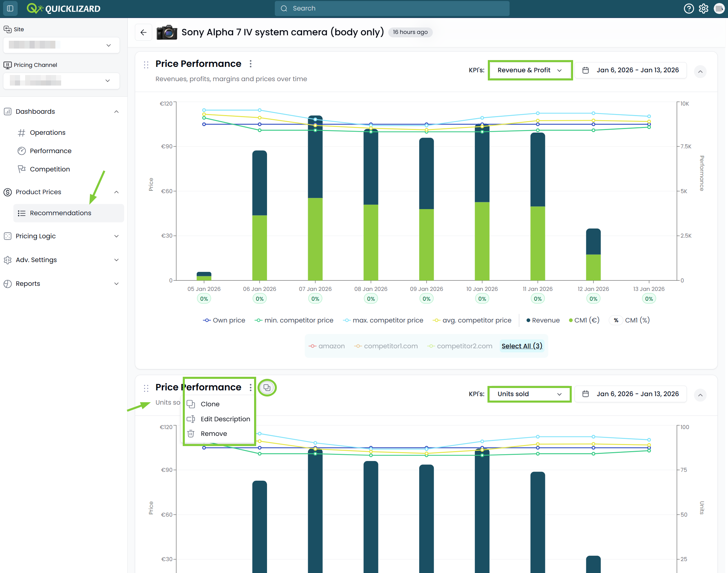The height and width of the screenshot is (573, 728).
Task: Click the Select All (3) link
Action: [522, 346]
